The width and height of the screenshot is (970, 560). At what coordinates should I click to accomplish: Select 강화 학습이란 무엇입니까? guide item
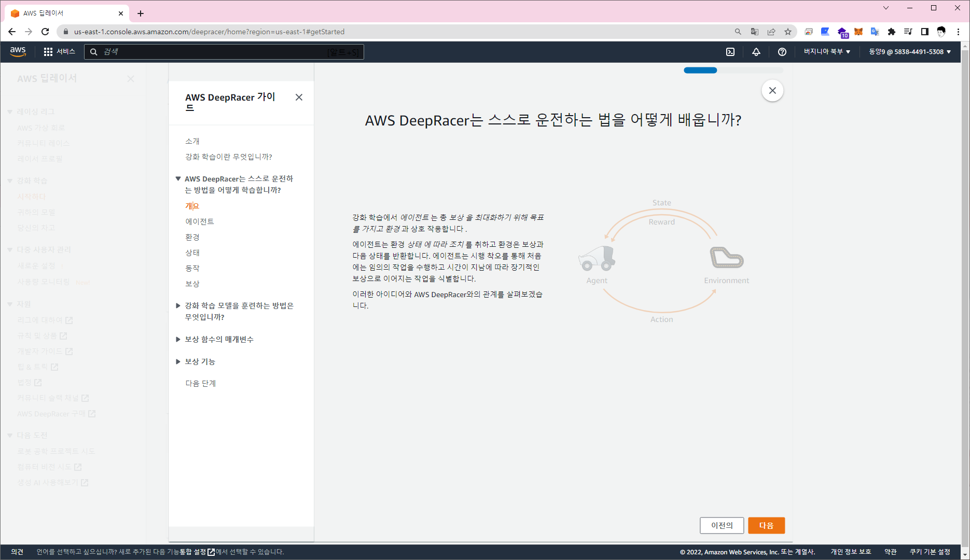tap(229, 157)
